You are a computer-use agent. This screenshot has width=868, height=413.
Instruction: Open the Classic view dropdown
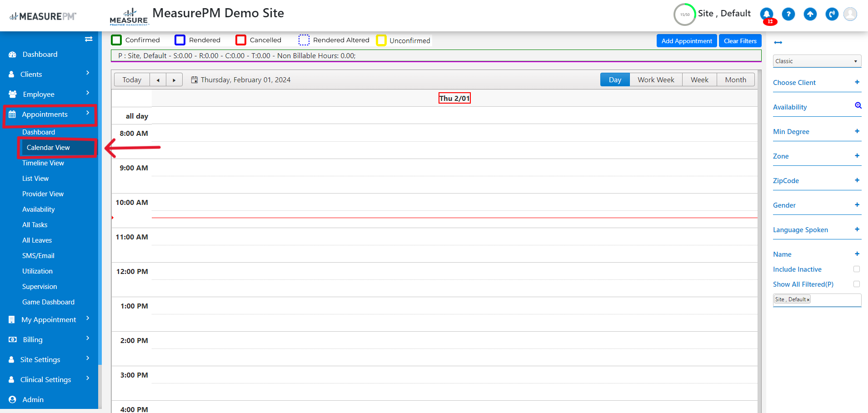[817, 61]
